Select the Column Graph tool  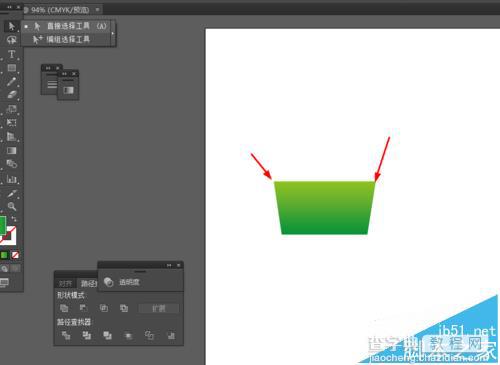point(11,179)
